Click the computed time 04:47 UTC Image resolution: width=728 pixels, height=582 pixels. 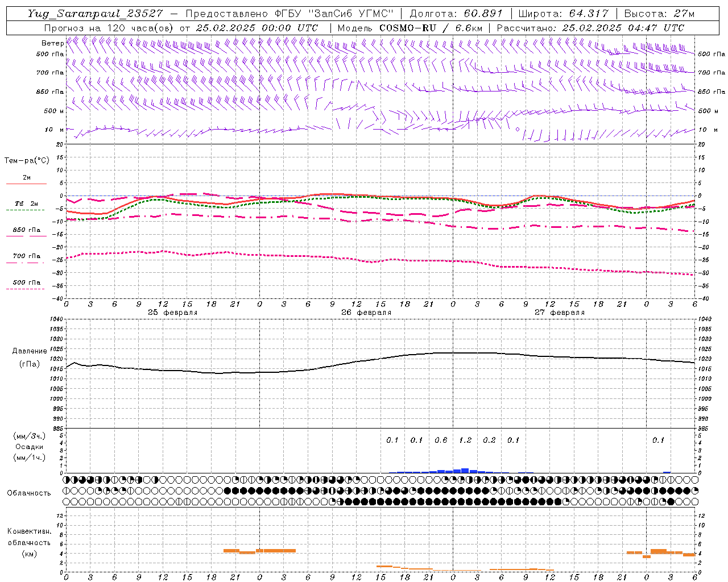point(651,28)
